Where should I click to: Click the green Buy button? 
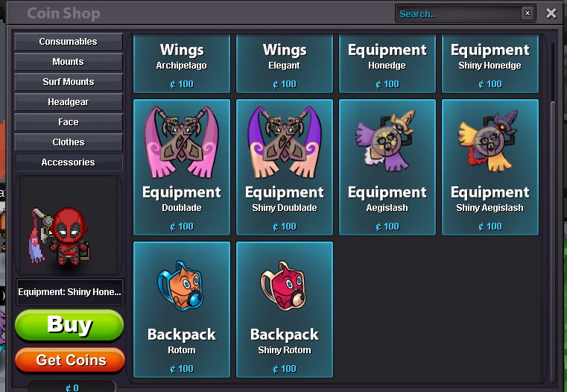(x=69, y=325)
